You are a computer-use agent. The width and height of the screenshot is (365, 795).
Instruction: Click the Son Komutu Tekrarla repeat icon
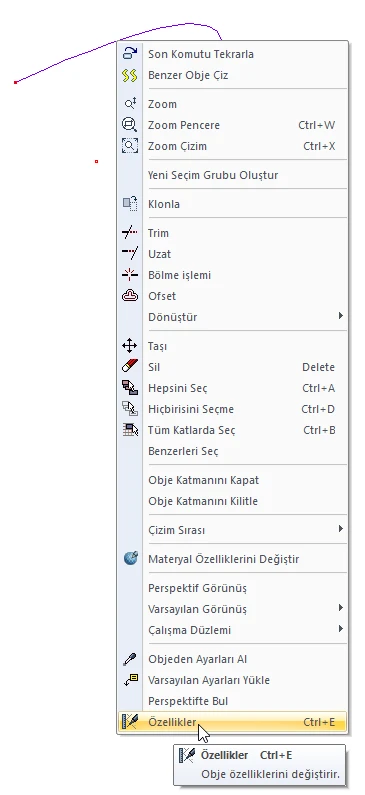click(130, 54)
